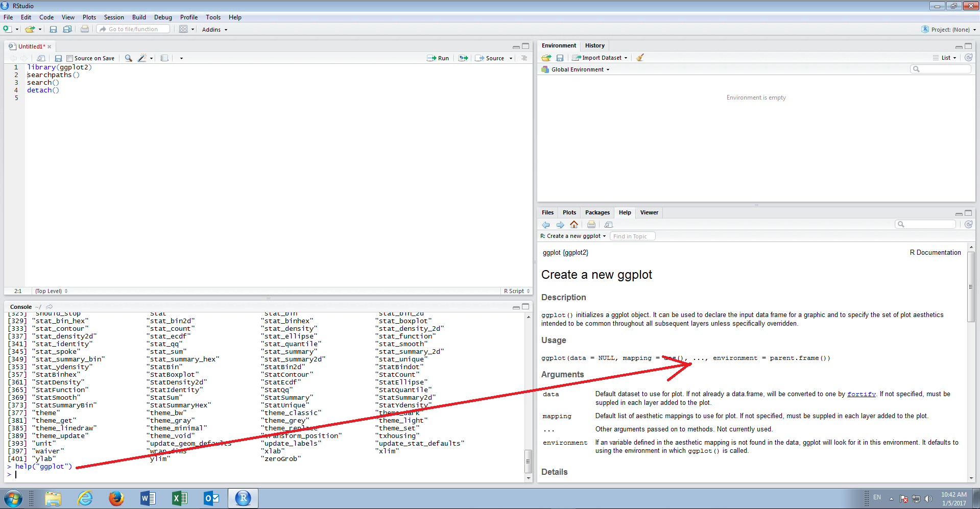Maximize the Console pane
980x509 pixels.
coord(525,306)
